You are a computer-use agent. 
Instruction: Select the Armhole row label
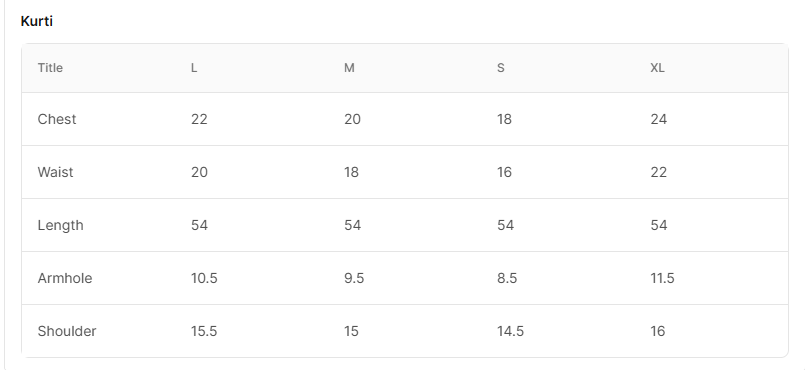65,278
